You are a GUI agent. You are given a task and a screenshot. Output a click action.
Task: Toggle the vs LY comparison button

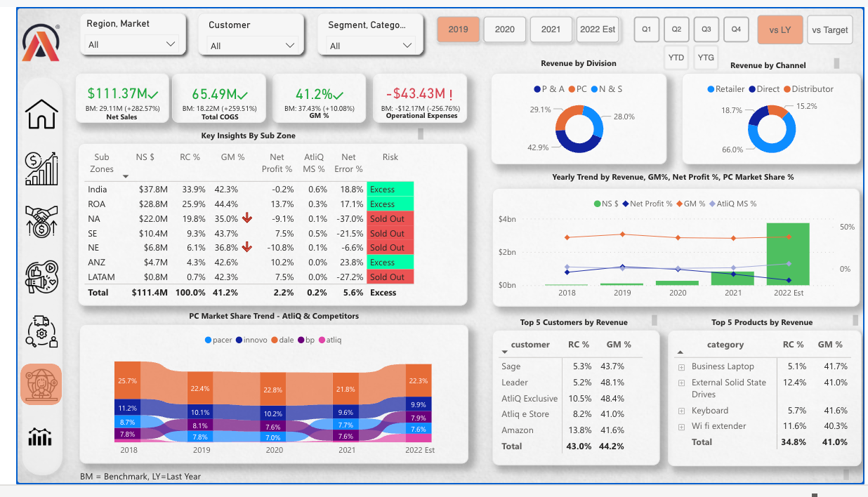tap(780, 30)
